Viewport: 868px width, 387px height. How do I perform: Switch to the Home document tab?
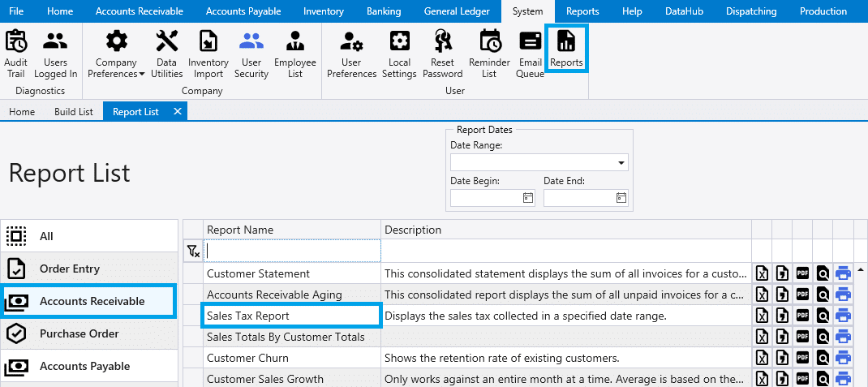click(x=22, y=112)
